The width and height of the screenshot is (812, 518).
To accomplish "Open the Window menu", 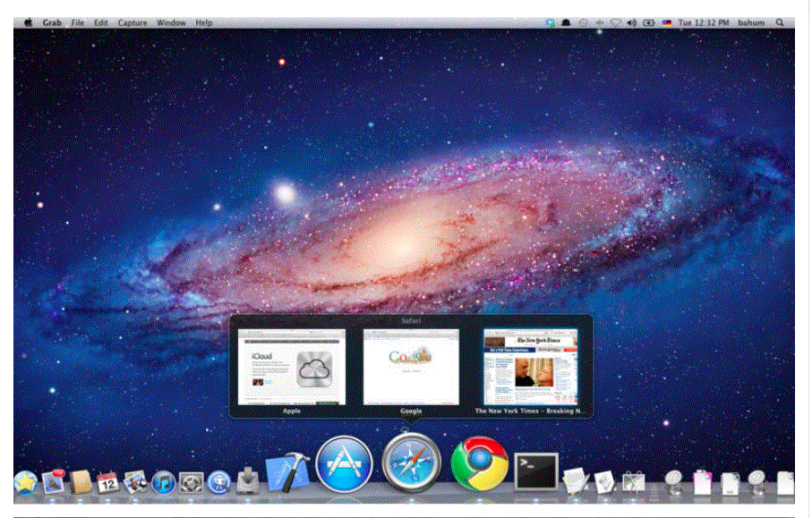I will pyautogui.click(x=171, y=22).
